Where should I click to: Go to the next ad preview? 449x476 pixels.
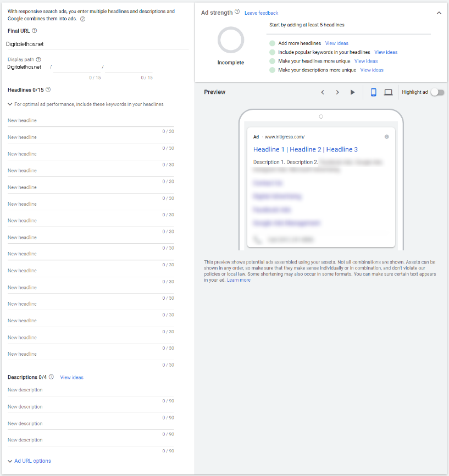337,92
